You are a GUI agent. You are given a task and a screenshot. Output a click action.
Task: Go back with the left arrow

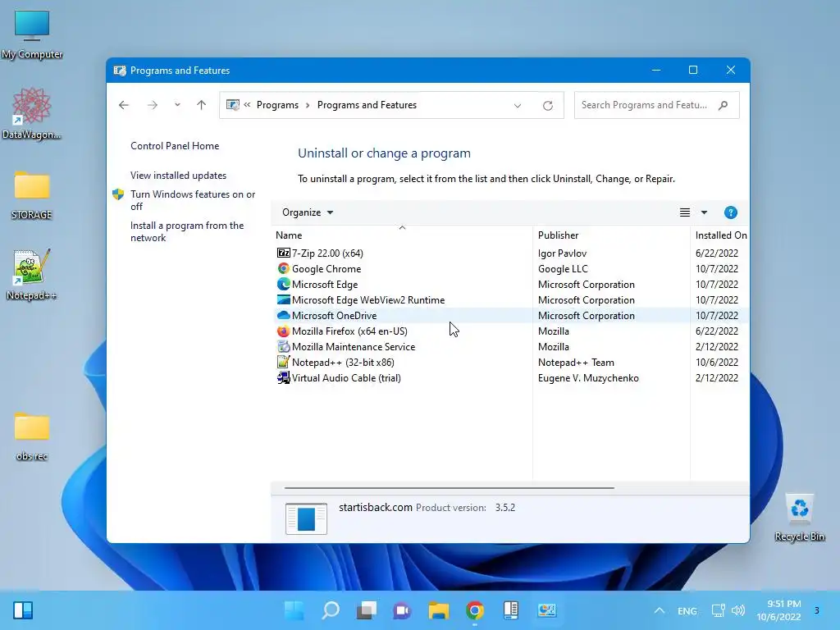pyautogui.click(x=124, y=105)
